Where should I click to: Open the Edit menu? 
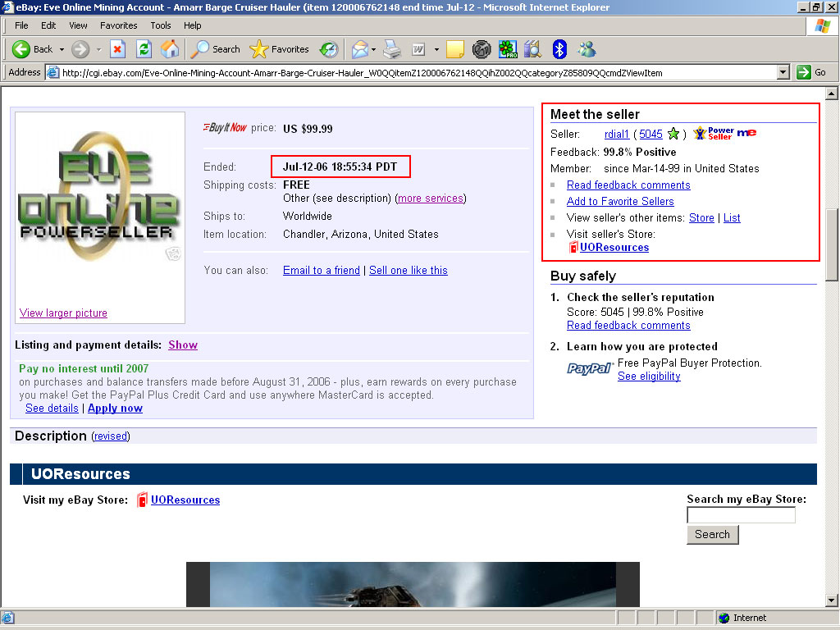(x=48, y=25)
